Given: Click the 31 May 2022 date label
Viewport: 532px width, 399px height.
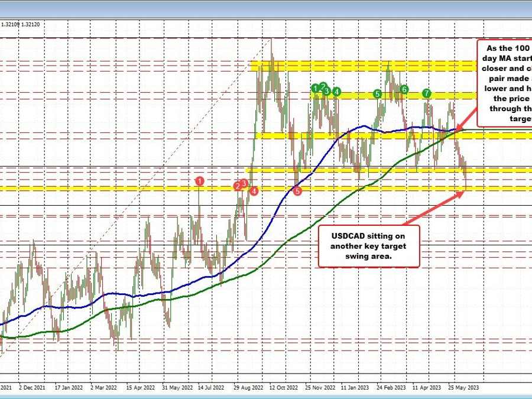Looking at the screenshot, I should pos(177,387).
